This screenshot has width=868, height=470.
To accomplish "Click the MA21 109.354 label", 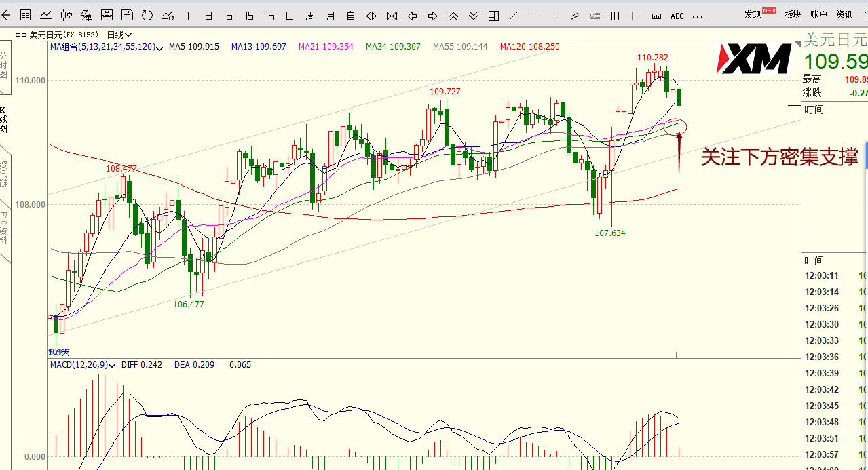I will [x=326, y=47].
